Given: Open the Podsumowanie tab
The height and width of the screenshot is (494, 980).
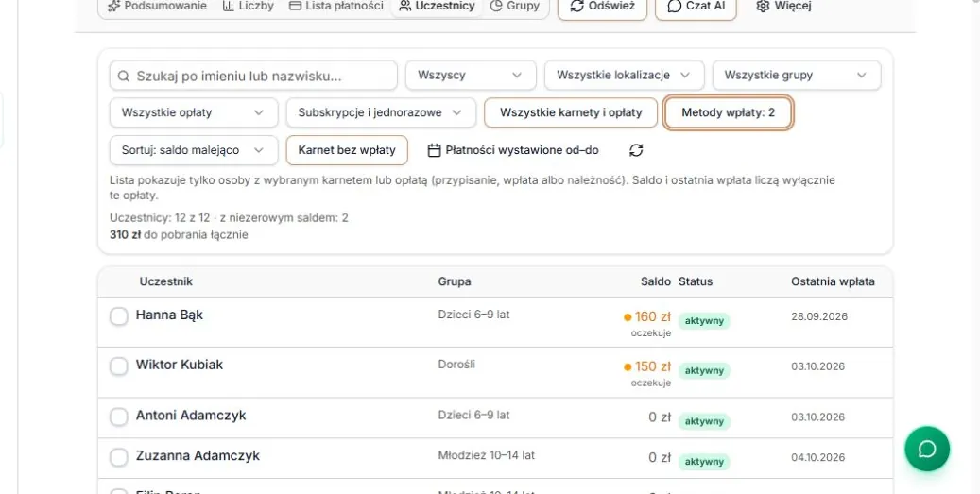Looking at the screenshot, I should point(158,7).
